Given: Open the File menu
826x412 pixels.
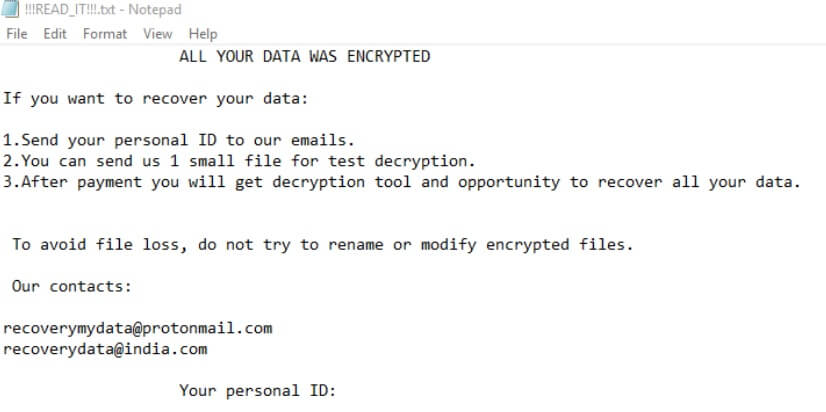Looking at the screenshot, I should point(16,34).
